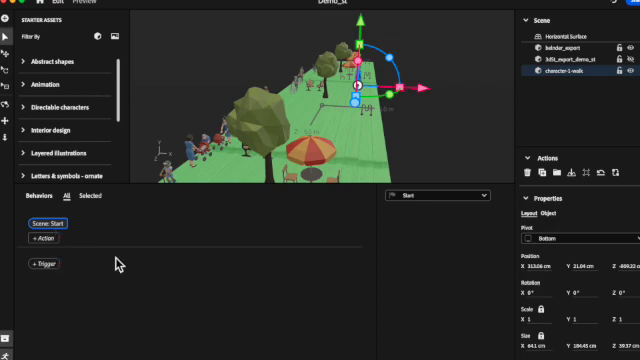
Task: Click the duplicate icon in Actions
Action: coord(542,173)
